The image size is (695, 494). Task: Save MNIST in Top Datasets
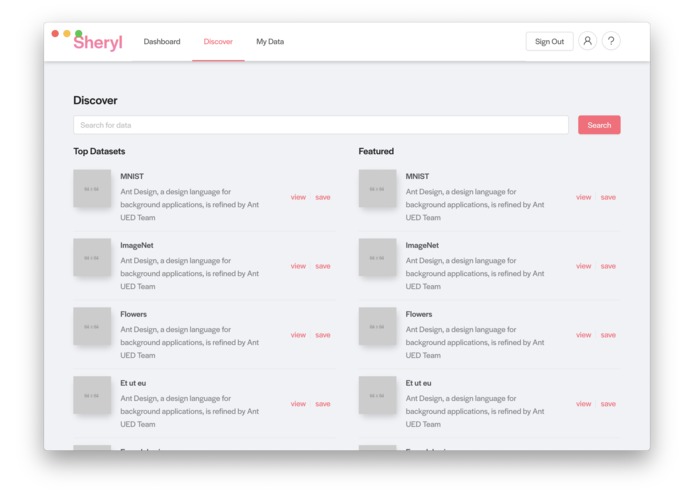pos(323,197)
